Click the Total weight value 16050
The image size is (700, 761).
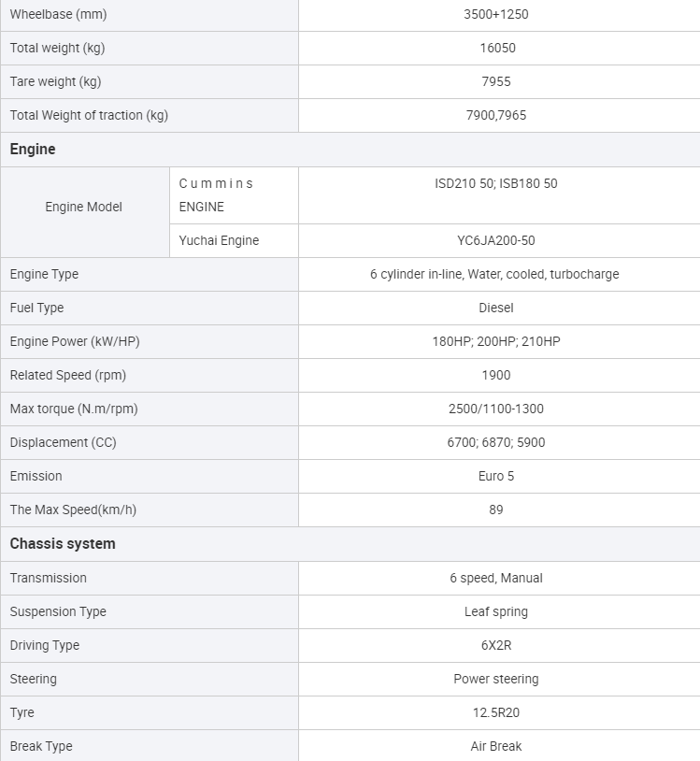(x=496, y=49)
